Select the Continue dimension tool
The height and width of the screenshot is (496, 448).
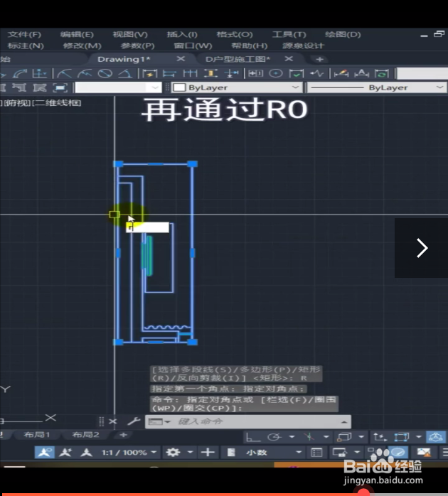pos(190,73)
